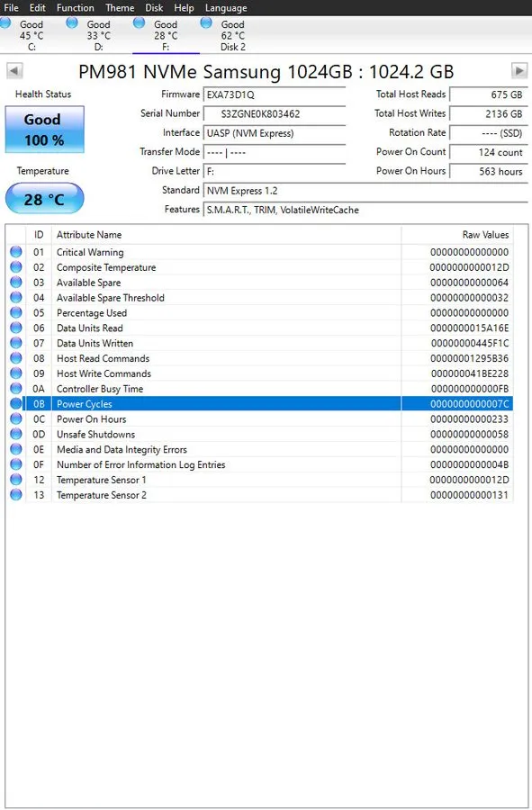
Task: Click status icon for Error Information Log Entries
Action: tap(16, 463)
